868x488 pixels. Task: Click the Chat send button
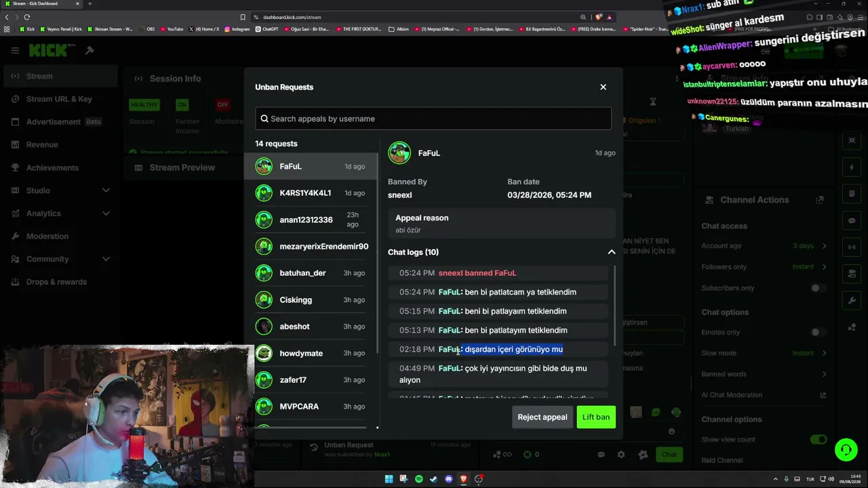point(669,454)
